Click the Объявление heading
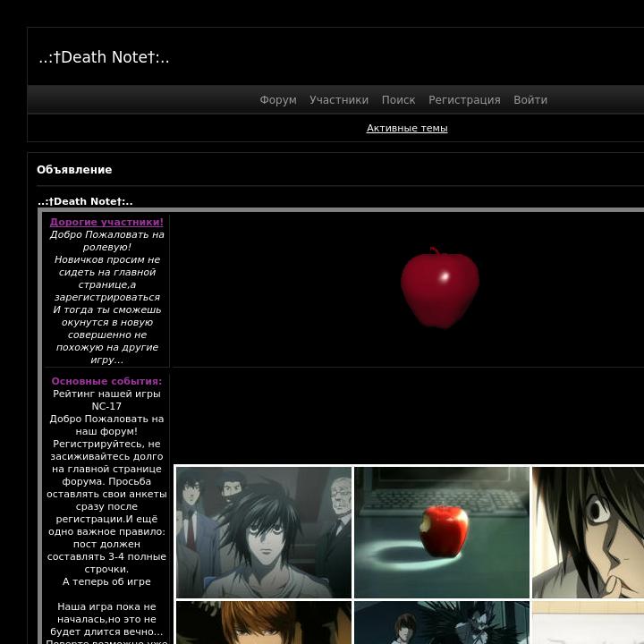The height and width of the screenshot is (644, 644). pyautogui.click(x=74, y=170)
